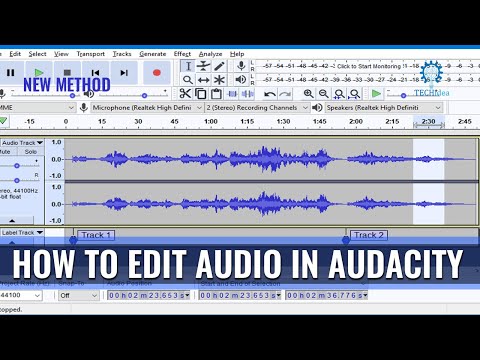Click Play-at-Speed green arrow button
The image size is (480, 360).
pos(376,94)
